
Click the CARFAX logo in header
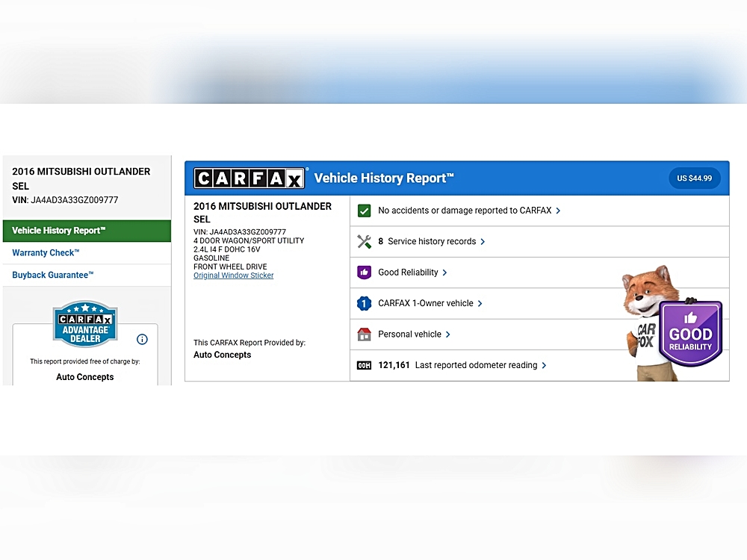pos(249,178)
